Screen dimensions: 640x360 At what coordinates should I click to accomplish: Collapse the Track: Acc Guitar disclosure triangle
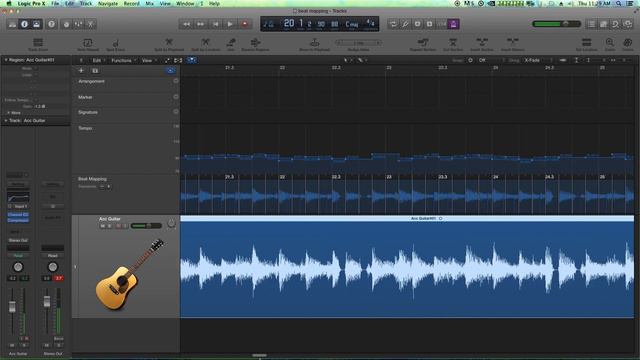pos(6,121)
